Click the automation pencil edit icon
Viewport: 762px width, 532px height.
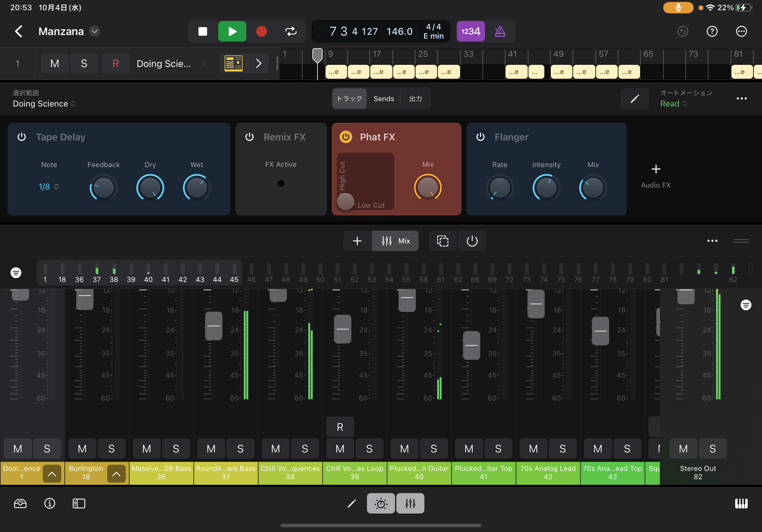635,99
